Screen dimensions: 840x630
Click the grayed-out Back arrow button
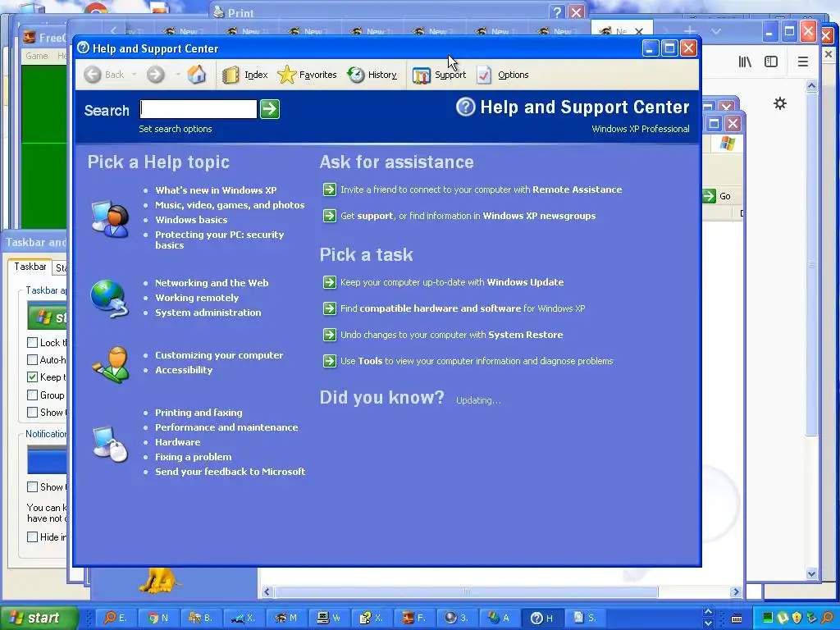(x=93, y=75)
